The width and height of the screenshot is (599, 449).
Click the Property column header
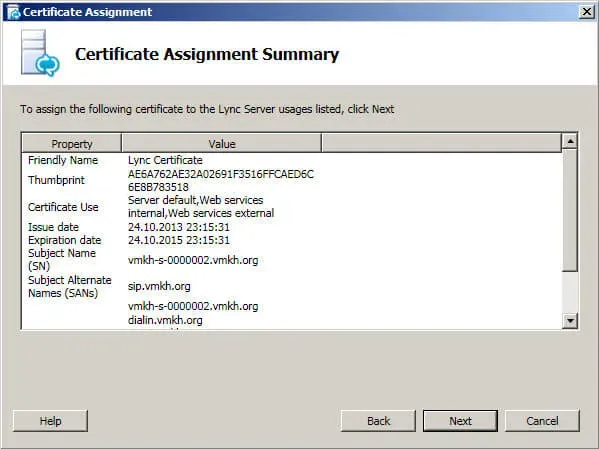pos(71,144)
